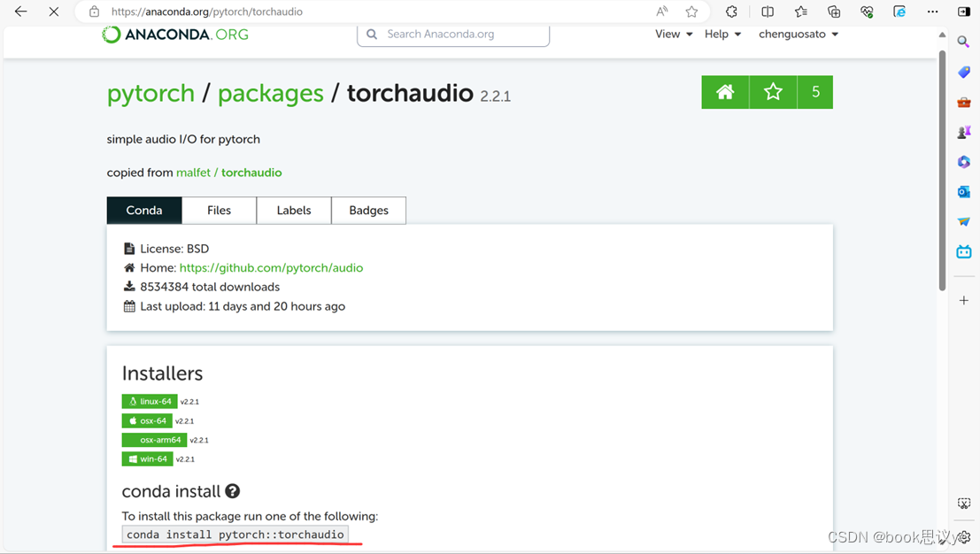Viewport: 980px width, 554px height.
Task: Switch to the Files tab
Action: (x=219, y=211)
